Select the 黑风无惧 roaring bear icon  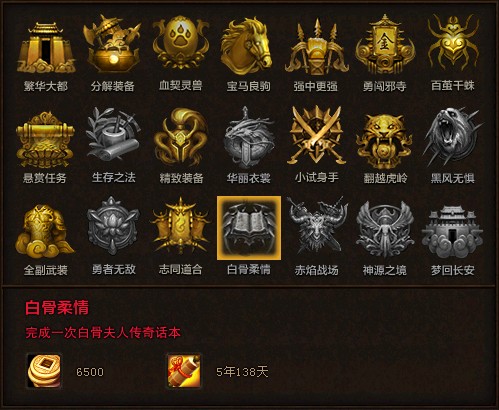[452, 137]
